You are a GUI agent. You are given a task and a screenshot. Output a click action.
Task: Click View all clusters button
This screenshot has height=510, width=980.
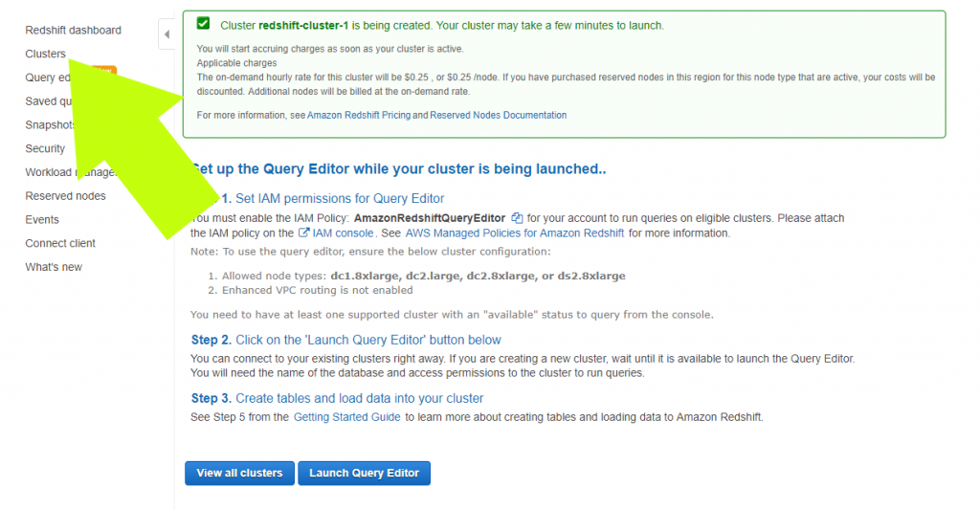(x=239, y=473)
